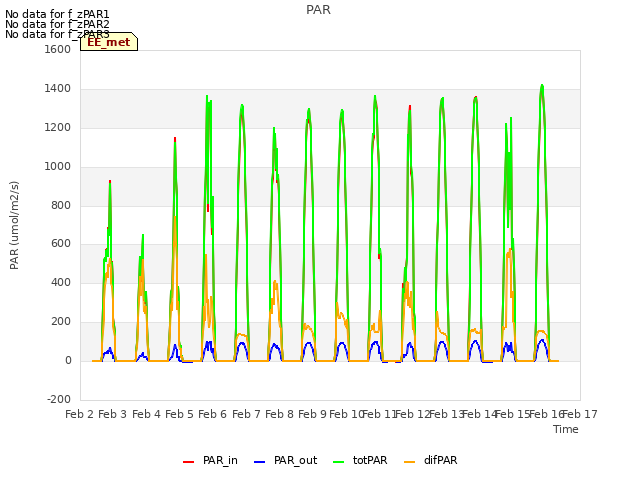Click the 200 y-axis tick label
Viewport: 640px width, 480px height.
pyautogui.click(x=61, y=322)
